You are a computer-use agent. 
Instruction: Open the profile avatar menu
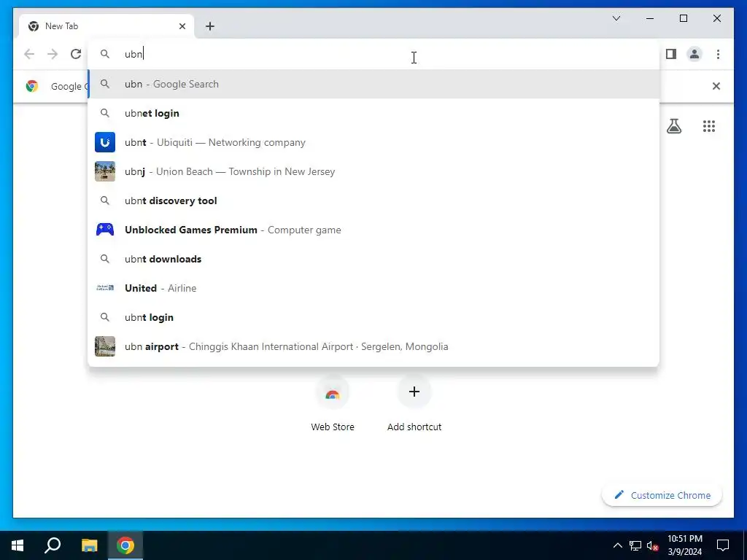click(694, 54)
